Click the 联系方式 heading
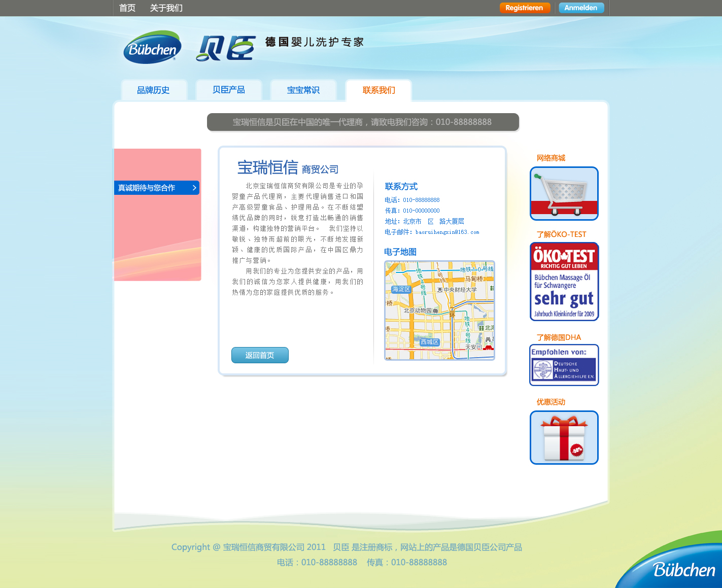This screenshot has width=722, height=588. [x=401, y=187]
